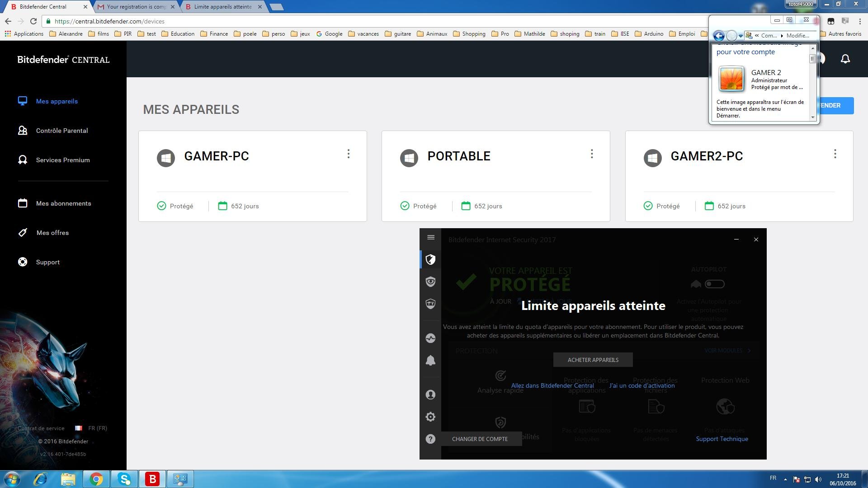Open the Windows Start button
Image resolution: width=868 pixels, height=488 pixels.
click(x=12, y=479)
